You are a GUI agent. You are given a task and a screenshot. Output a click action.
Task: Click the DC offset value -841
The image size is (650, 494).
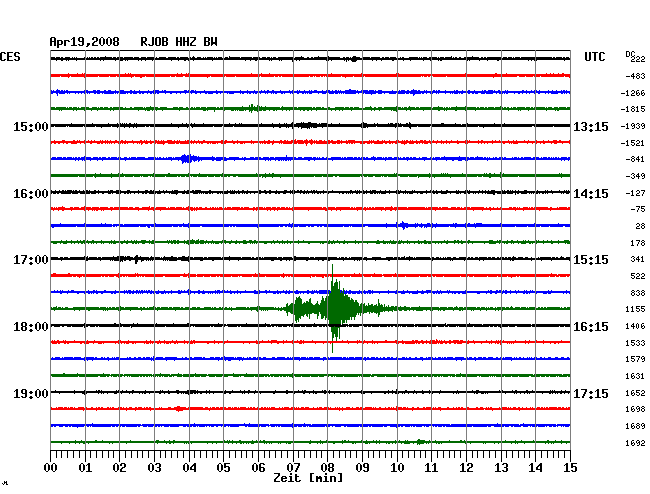635,159
